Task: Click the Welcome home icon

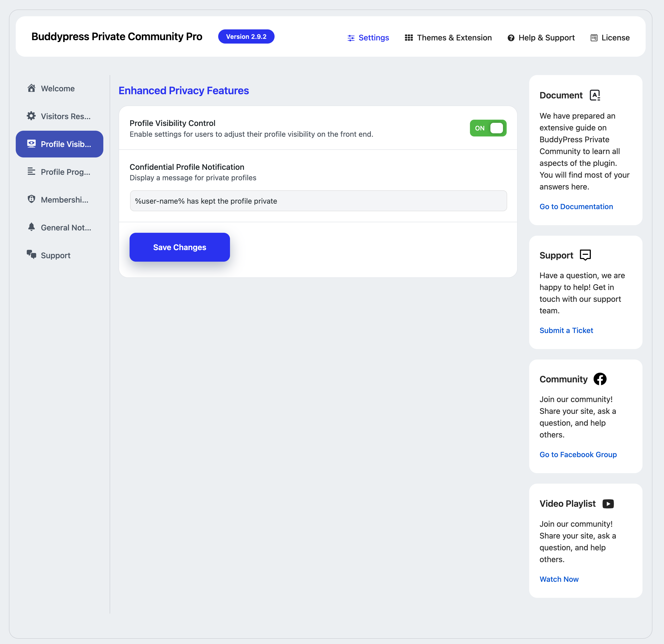Action: tap(31, 88)
